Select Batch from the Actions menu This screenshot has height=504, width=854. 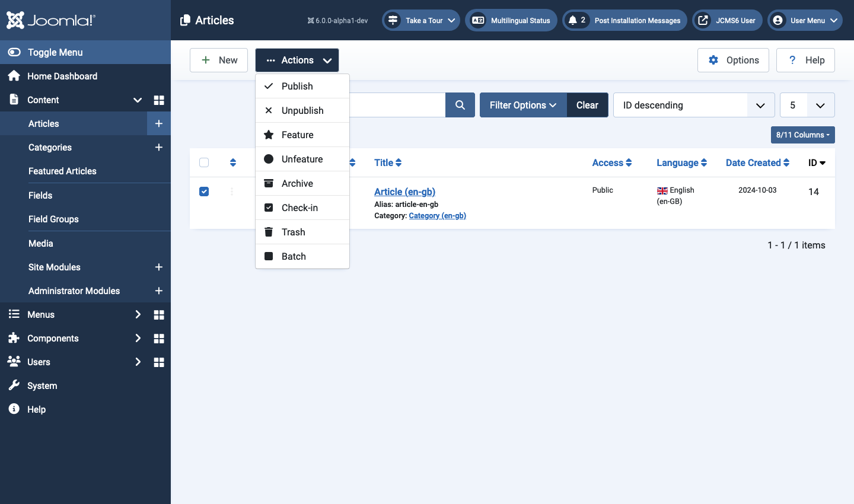coord(292,256)
